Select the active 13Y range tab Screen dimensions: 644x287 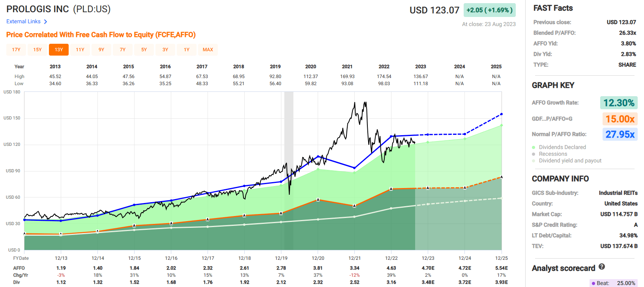(59, 50)
